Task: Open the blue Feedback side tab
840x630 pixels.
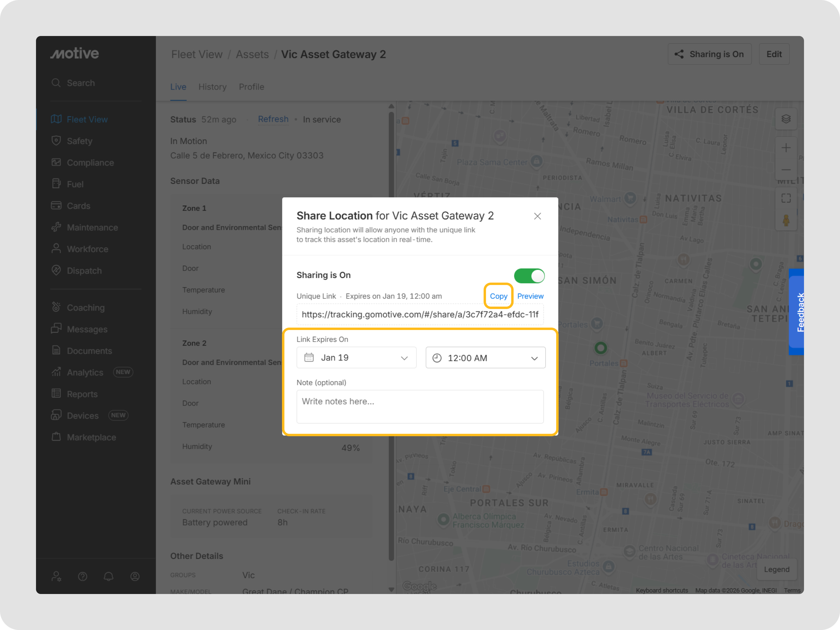Action: pyautogui.click(x=797, y=312)
